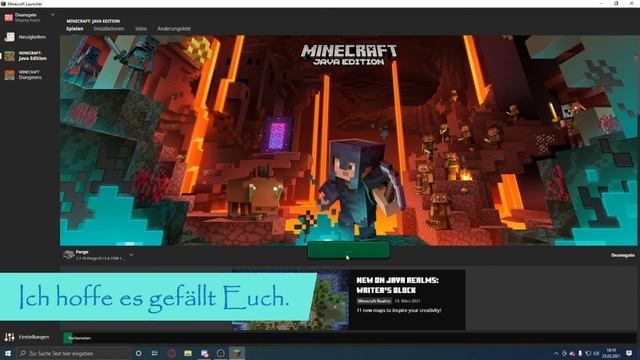Image resolution: width=640 pixels, height=360 pixels.
Task: Open Cortana circle icon on taskbar
Action: coord(138,353)
